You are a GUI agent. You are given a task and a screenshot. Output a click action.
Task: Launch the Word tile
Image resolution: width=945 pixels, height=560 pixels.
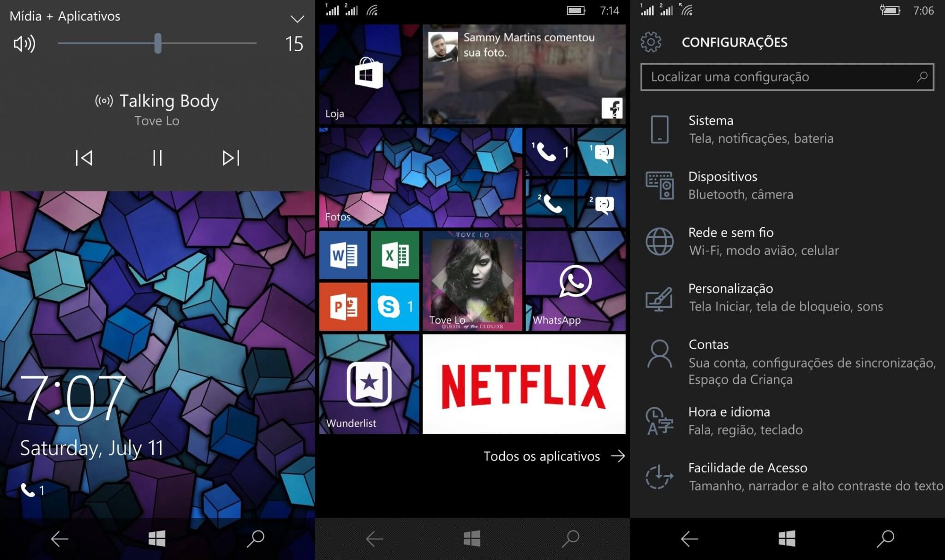[x=343, y=255]
